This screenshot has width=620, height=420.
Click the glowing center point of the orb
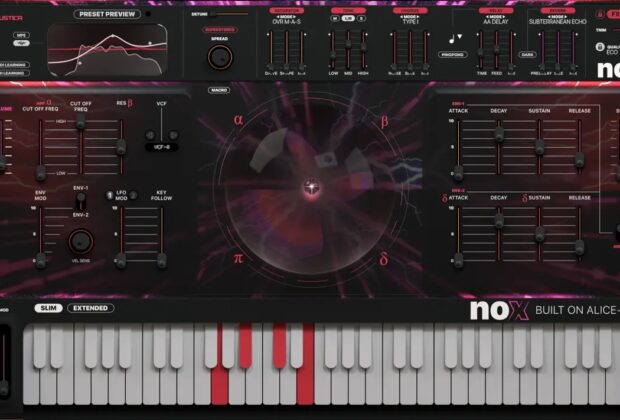(x=311, y=186)
